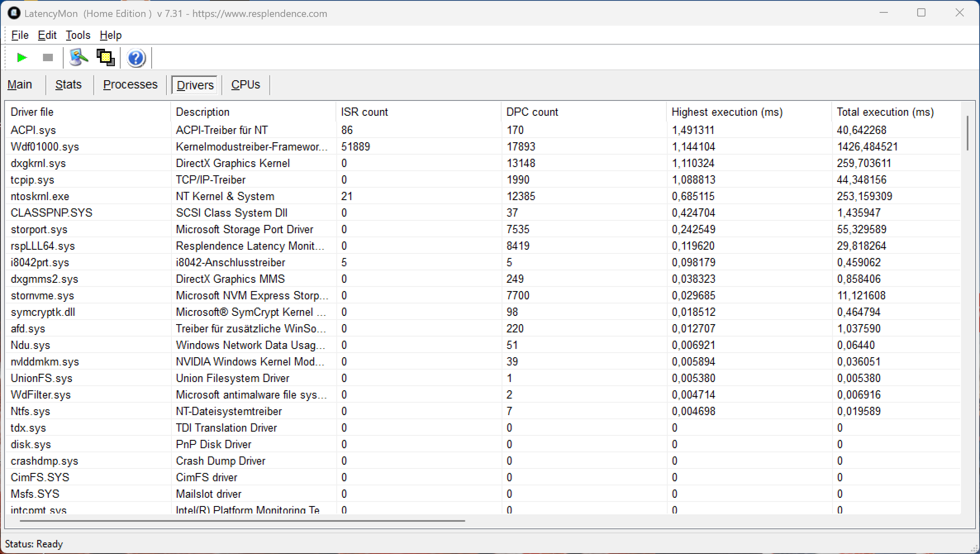980x554 pixels.
Task: Open the Edit menu
Action: pyautogui.click(x=47, y=35)
